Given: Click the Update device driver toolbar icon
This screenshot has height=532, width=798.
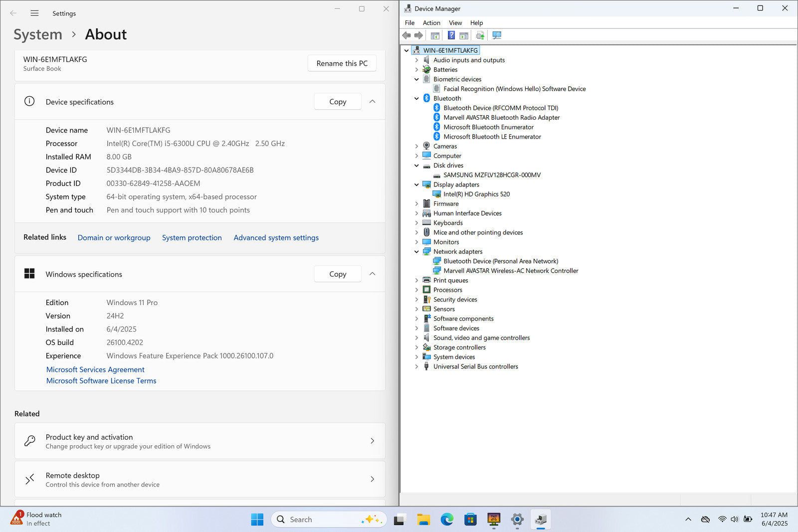Looking at the screenshot, I should 480,35.
